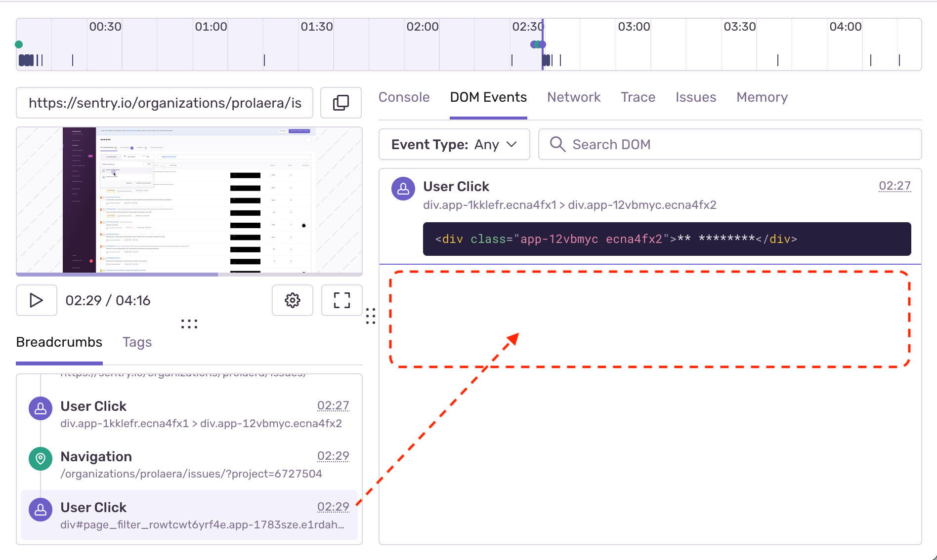
Task: Open the replay settings gear
Action: [x=292, y=300]
